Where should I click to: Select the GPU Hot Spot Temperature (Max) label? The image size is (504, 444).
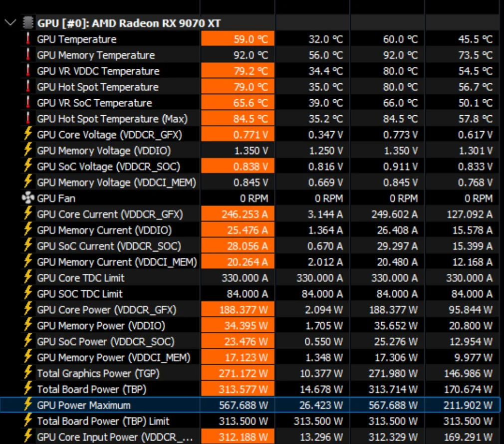[112, 119]
